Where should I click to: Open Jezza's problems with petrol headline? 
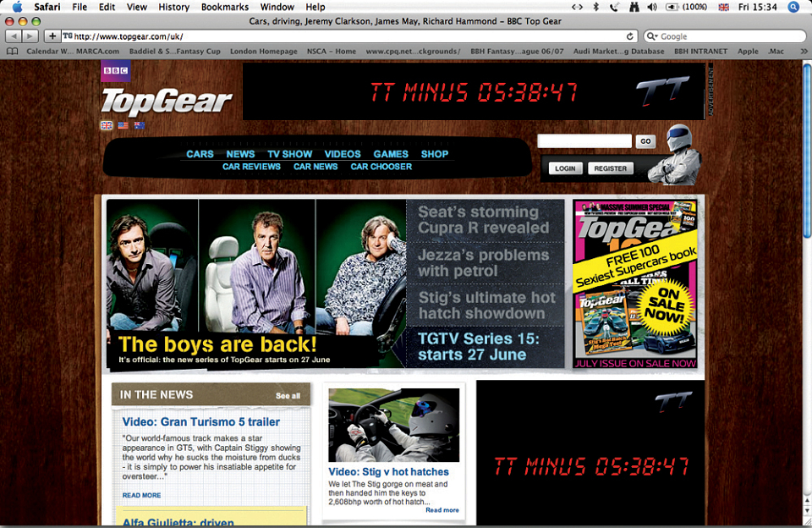pyautogui.click(x=485, y=263)
